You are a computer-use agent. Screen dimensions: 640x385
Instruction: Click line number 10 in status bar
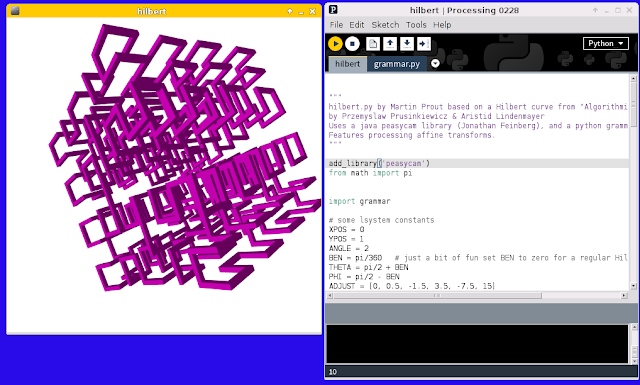(x=333, y=372)
